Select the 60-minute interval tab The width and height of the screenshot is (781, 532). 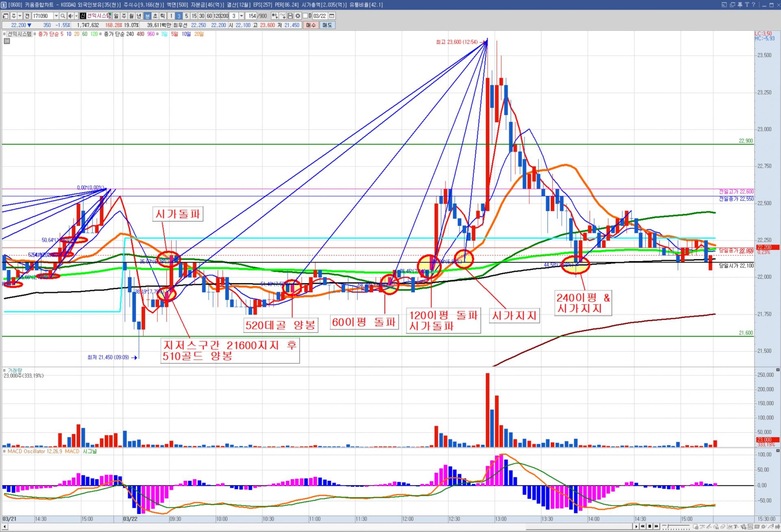tap(209, 16)
